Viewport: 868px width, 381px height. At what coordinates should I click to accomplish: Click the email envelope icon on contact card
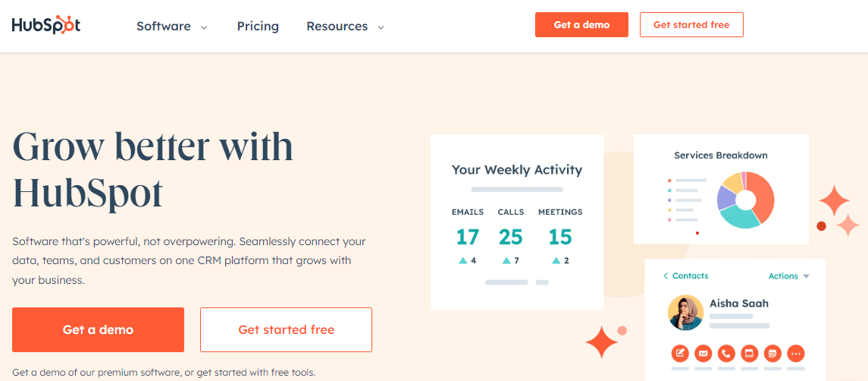click(703, 353)
